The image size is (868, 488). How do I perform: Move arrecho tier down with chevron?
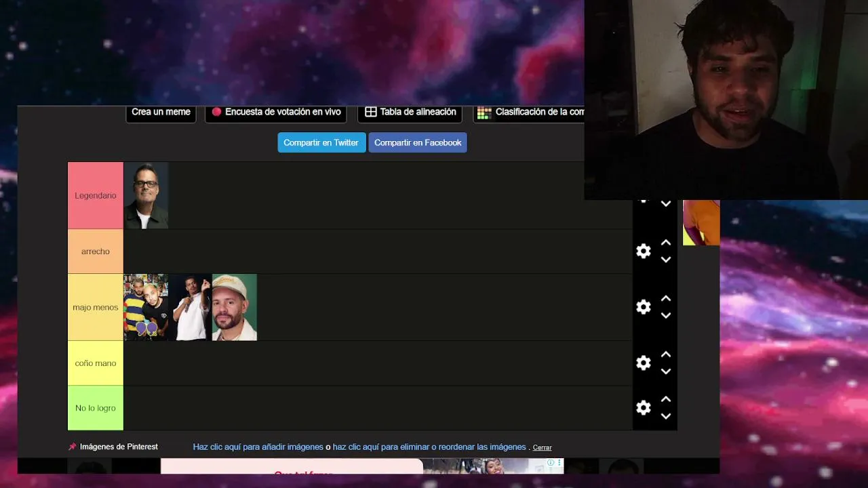pos(666,260)
